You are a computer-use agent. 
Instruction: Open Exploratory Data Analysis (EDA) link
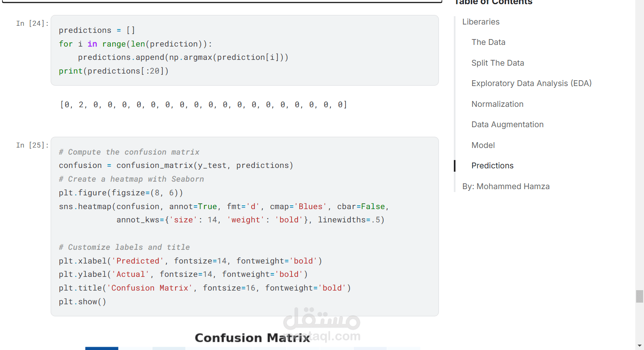[x=531, y=84]
